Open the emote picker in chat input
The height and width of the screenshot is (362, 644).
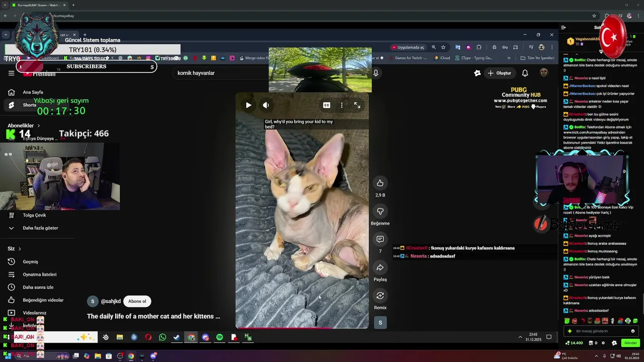(633, 331)
